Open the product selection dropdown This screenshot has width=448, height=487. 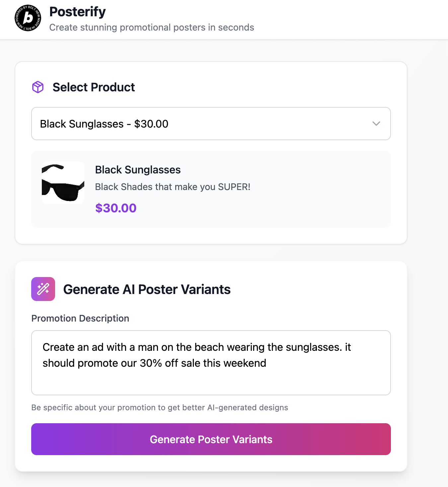click(211, 124)
